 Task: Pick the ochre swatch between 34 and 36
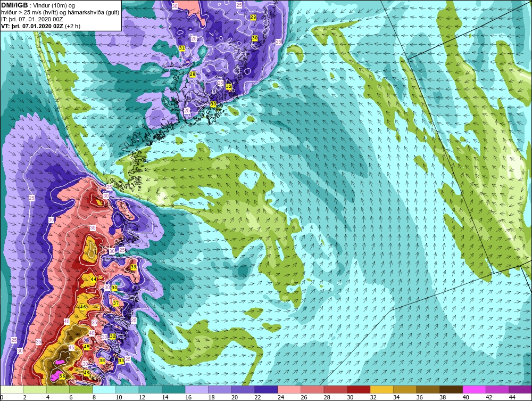[405, 389]
